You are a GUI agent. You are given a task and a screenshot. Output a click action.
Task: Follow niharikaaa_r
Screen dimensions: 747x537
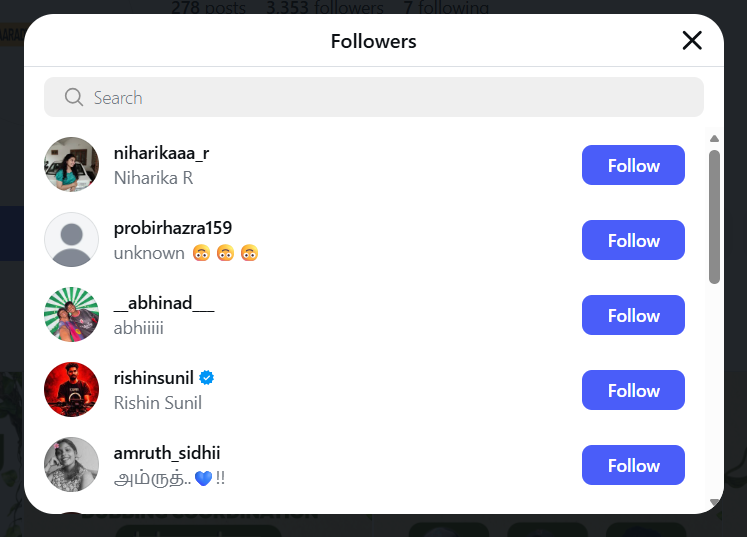coord(633,165)
